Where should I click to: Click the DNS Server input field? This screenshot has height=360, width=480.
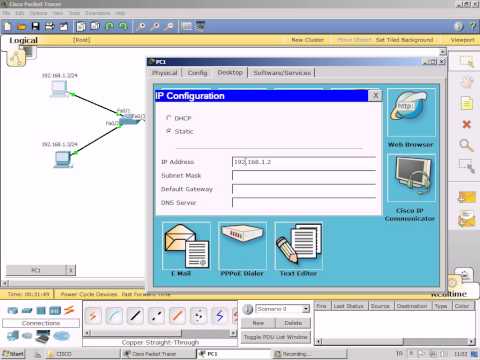coord(304,203)
